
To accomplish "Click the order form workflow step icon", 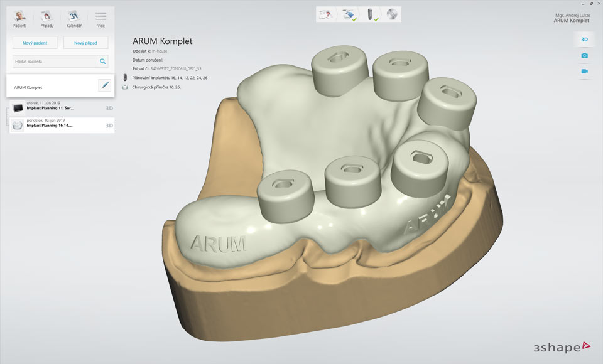I will tap(325, 14).
